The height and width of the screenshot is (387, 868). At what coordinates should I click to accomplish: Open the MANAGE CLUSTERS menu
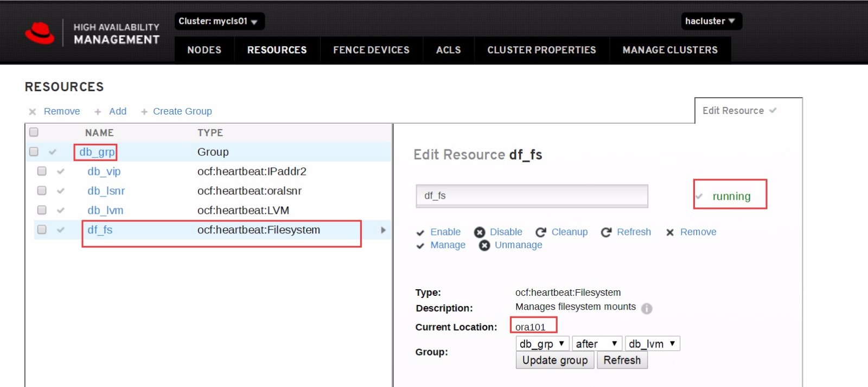671,50
